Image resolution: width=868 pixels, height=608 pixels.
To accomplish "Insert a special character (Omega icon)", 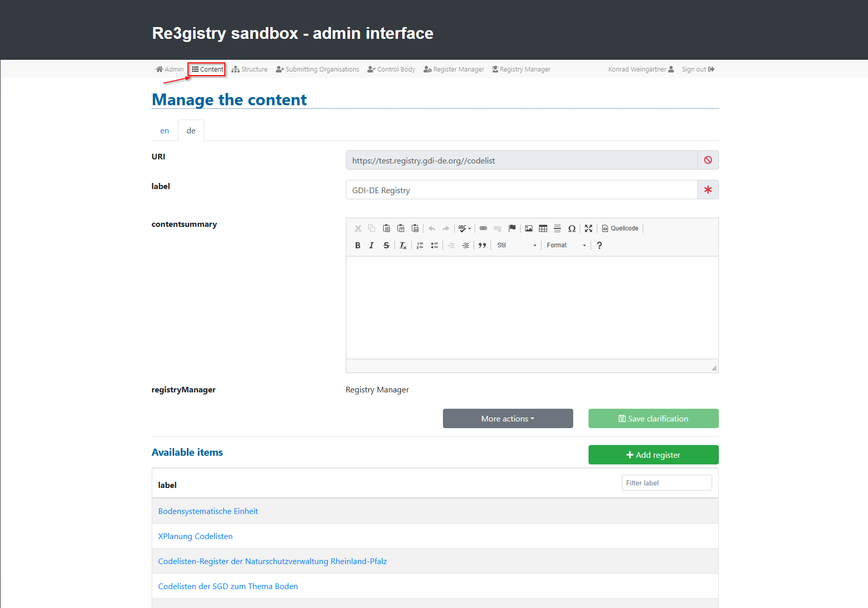I will (x=572, y=228).
